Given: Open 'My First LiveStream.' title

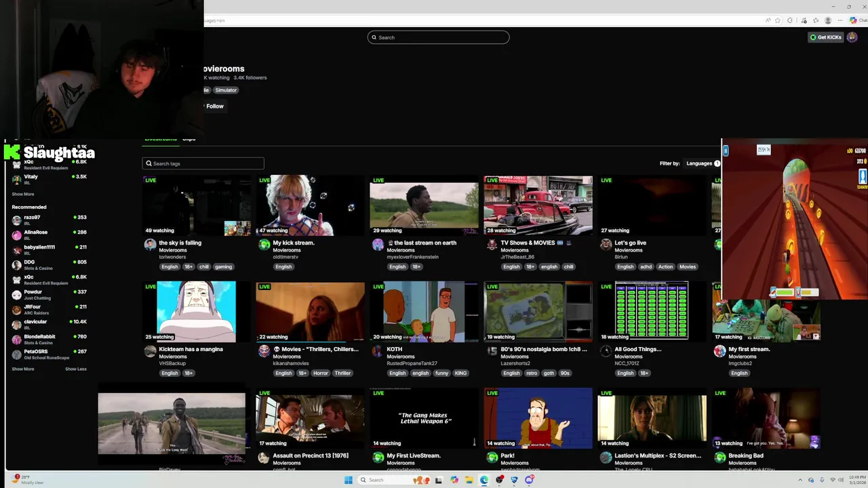Looking at the screenshot, I should (414, 455).
